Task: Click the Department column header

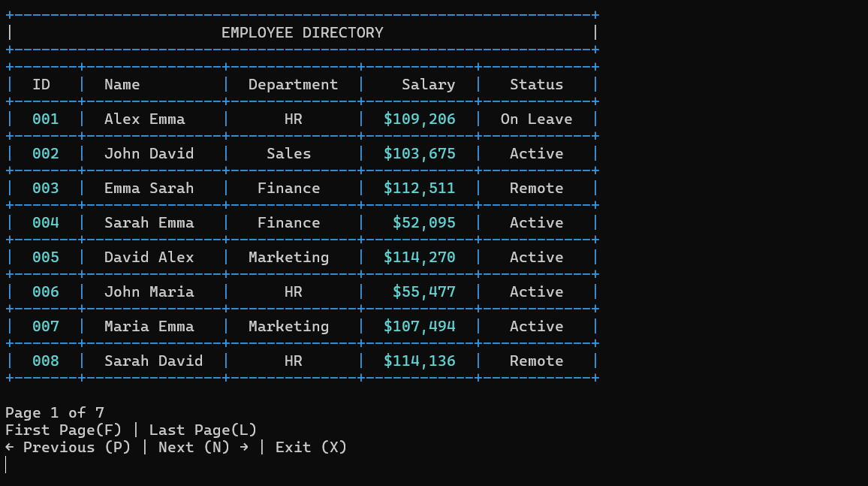Action: pyautogui.click(x=293, y=84)
